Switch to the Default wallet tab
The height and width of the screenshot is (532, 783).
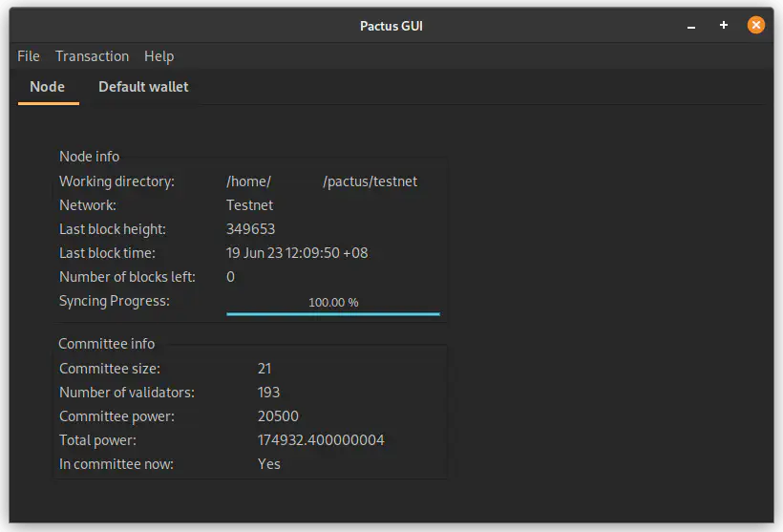tap(143, 86)
